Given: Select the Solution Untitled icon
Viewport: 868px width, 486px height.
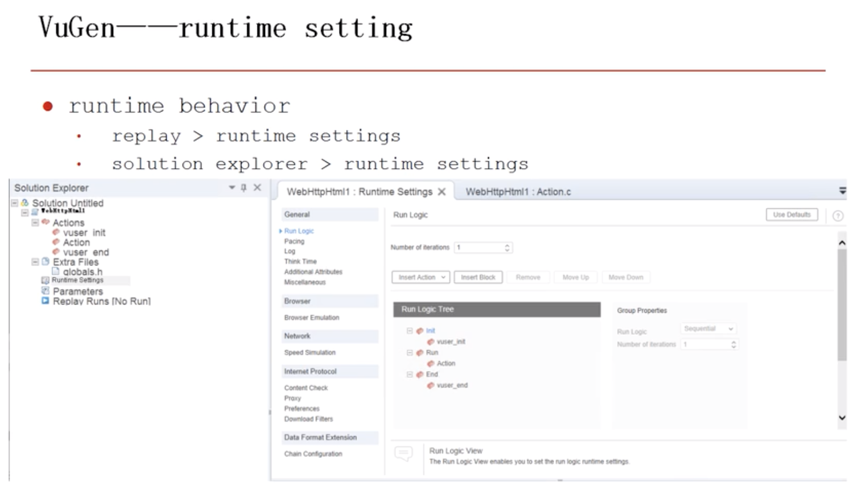Looking at the screenshot, I should [24, 203].
